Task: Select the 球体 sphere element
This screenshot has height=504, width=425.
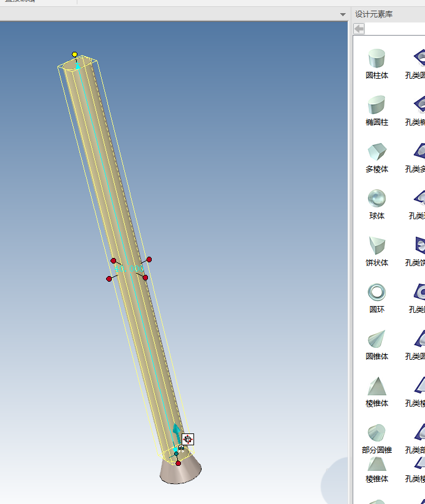Action: [376, 204]
